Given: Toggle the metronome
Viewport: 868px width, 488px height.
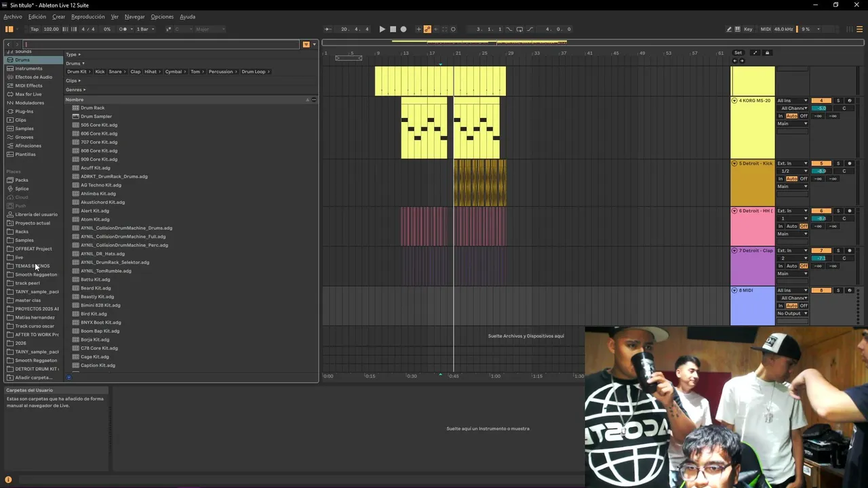Looking at the screenshot, I should [123, 29].
